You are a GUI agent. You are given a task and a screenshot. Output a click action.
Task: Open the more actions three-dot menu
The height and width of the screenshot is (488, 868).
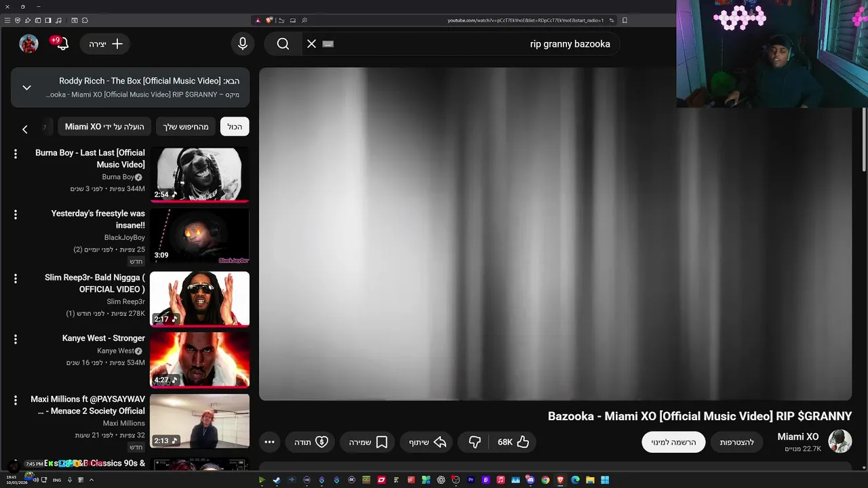click(x=269, y=442)
